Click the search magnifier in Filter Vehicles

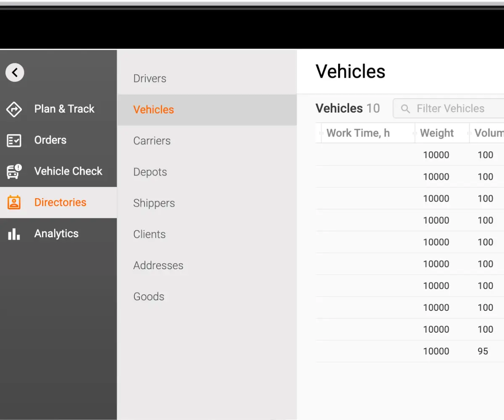click(x=405, y=109)
